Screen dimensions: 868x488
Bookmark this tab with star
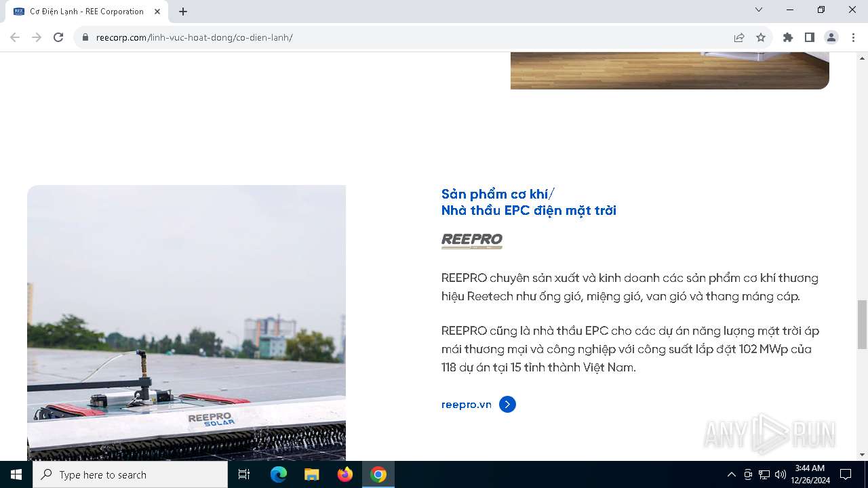[761, 37]
